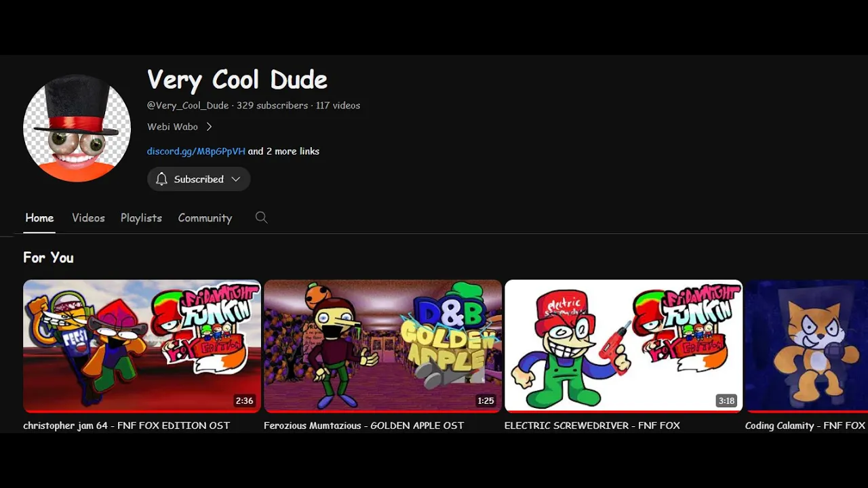868x488 pixels.
Task: Expand Webi Wabo description chevron arrow
Action: (209, 127)
